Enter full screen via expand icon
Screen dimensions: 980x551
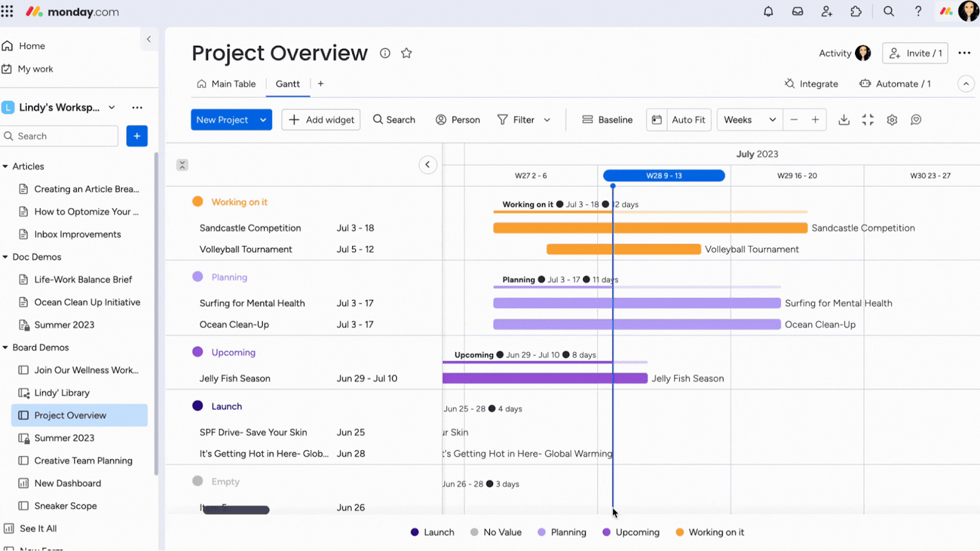[868, 119]
